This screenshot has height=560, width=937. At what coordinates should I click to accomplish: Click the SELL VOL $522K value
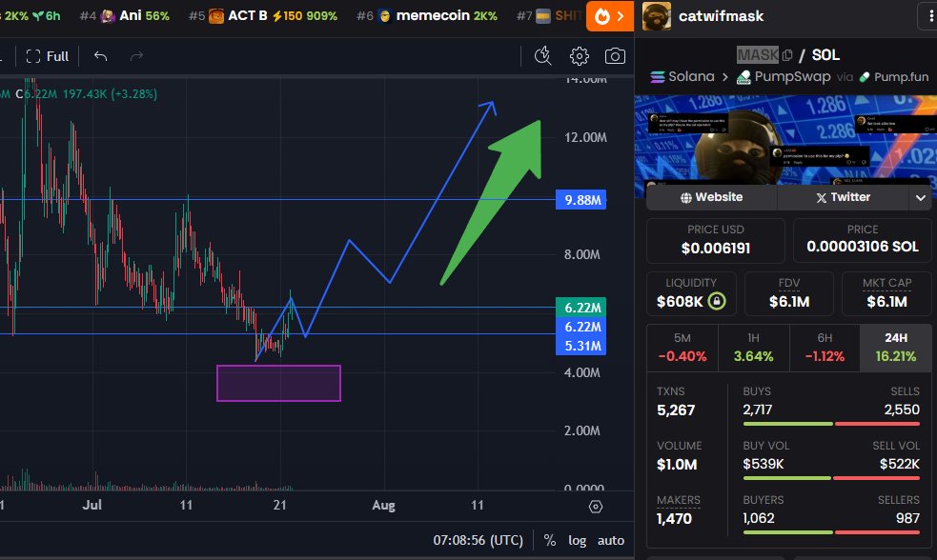pos(900,464)
